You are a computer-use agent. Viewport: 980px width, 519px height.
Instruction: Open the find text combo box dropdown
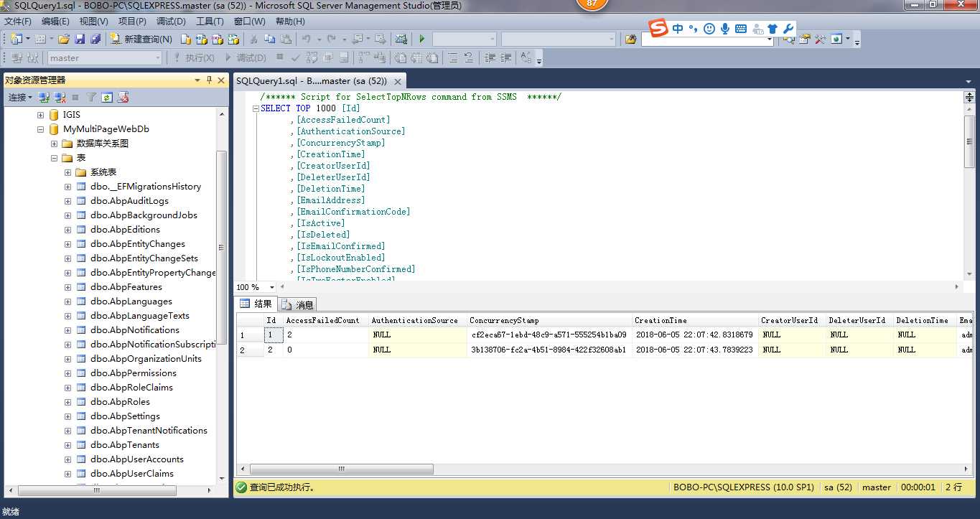[770, 39]
